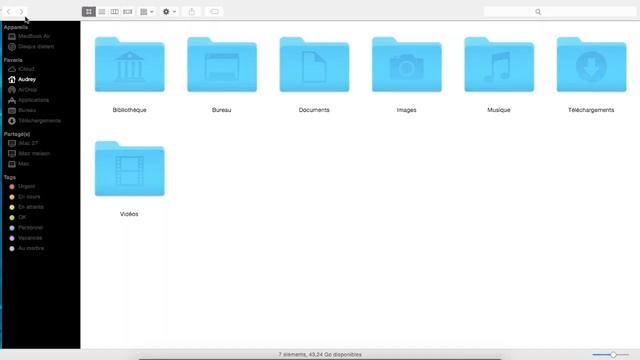The image size is (640, 360).
Task: Go back with the left arrow
Action: pos(9,12)
